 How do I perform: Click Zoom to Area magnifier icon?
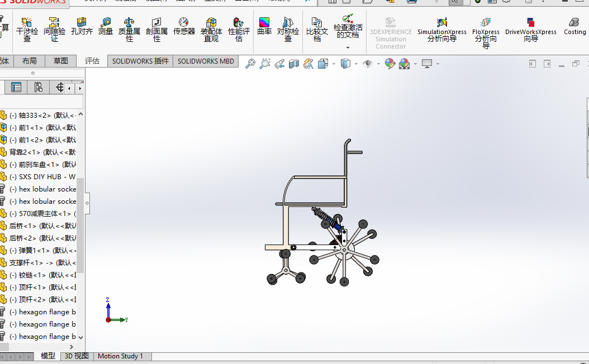click(x=264, y=64)
